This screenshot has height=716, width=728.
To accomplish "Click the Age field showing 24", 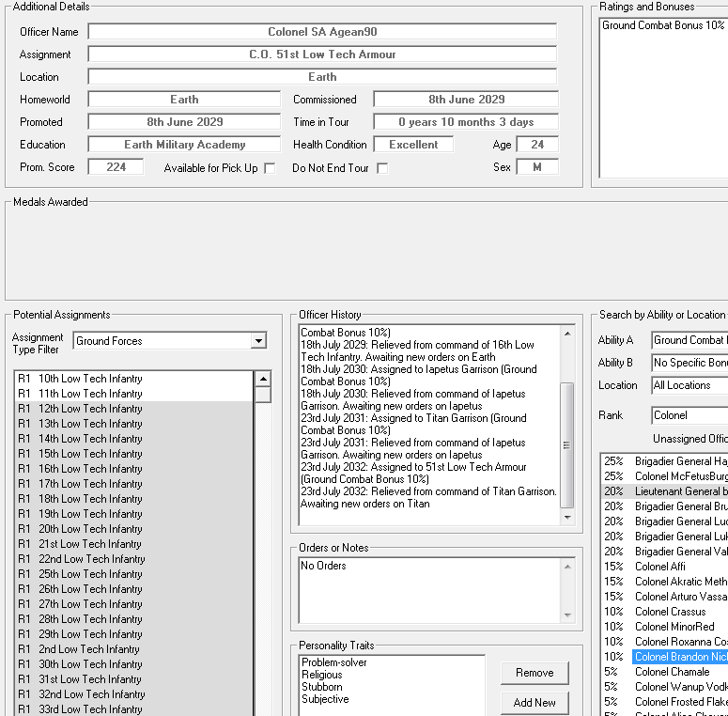I will (x=537, y=145).
